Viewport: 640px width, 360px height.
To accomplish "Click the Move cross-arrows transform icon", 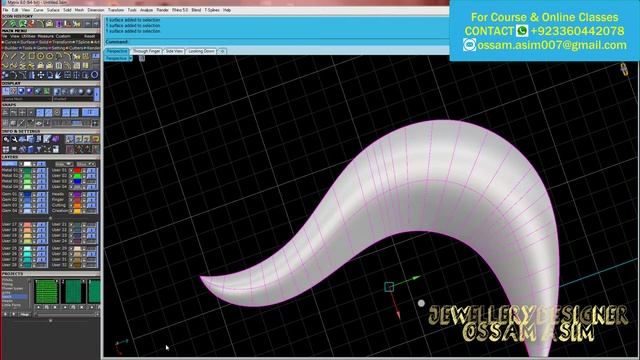I will 40,75.
